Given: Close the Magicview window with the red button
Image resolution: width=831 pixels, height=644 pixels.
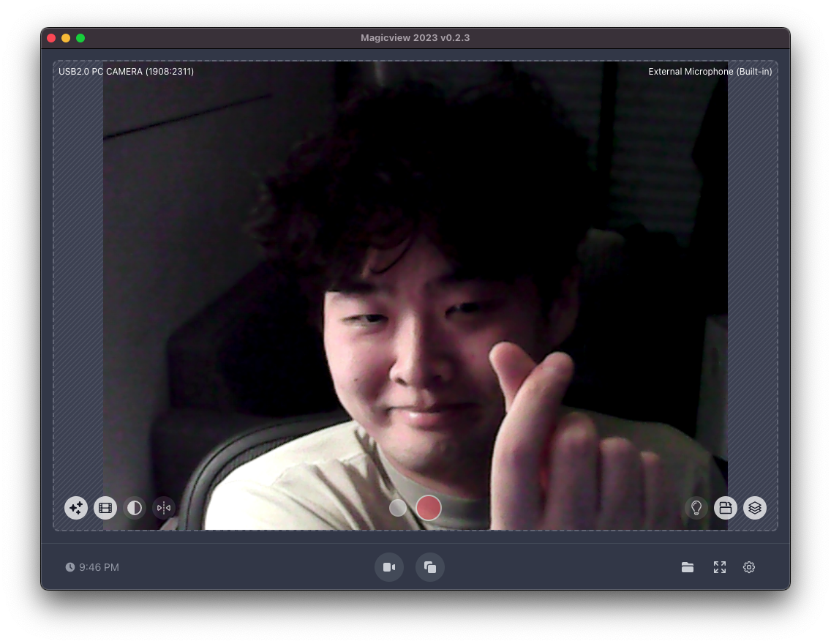Looking at the screenshot, I should tap(51, 38).
